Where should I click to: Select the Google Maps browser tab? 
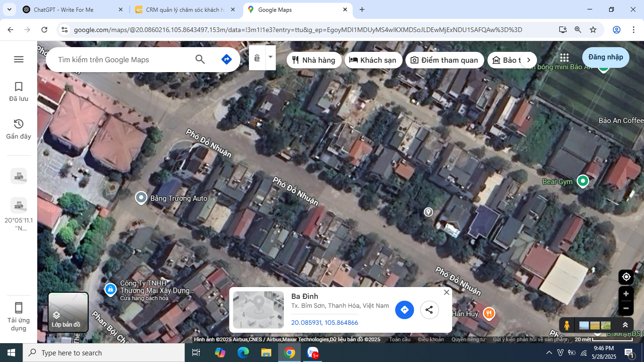298,9
